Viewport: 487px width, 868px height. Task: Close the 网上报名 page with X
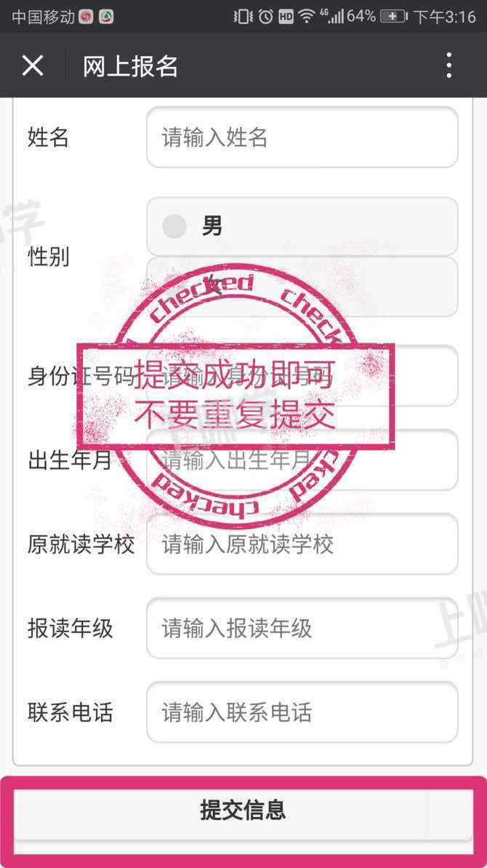tap(33, 66)
